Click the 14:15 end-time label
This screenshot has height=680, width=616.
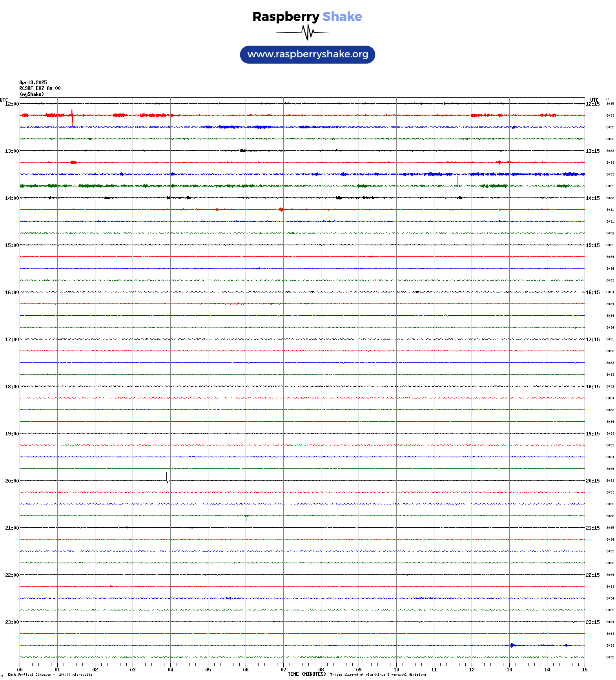pos(593,198)
